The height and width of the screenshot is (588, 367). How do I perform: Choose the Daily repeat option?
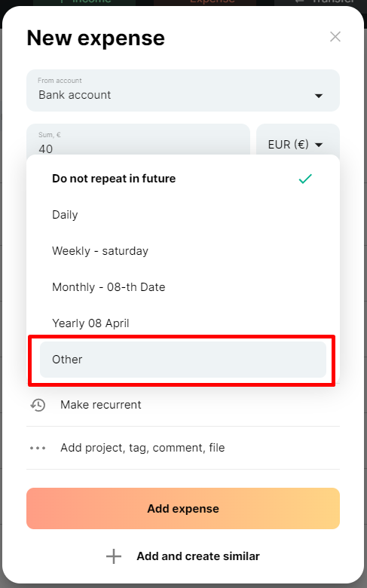183,215
